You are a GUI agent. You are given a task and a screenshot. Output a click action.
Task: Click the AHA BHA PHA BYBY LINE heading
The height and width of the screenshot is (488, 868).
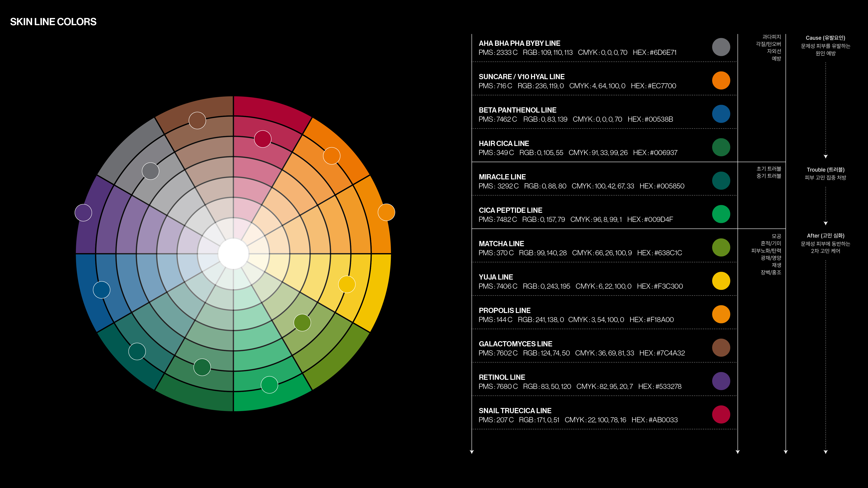point(519,43)
